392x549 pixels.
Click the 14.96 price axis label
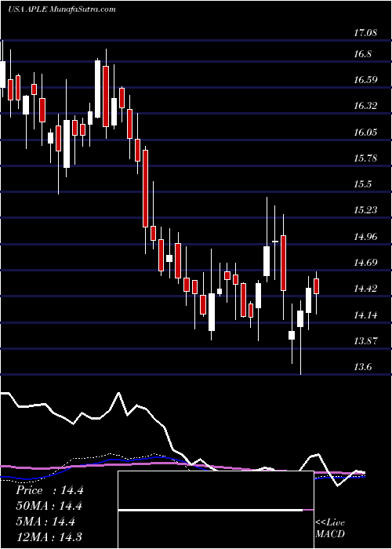tap(365, 236)
